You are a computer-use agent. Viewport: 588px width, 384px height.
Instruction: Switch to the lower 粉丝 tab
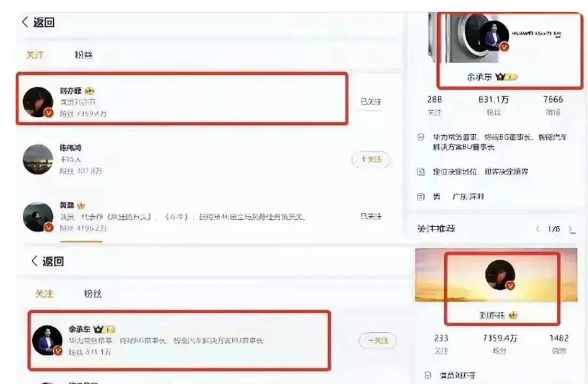[x=92, y=294]
